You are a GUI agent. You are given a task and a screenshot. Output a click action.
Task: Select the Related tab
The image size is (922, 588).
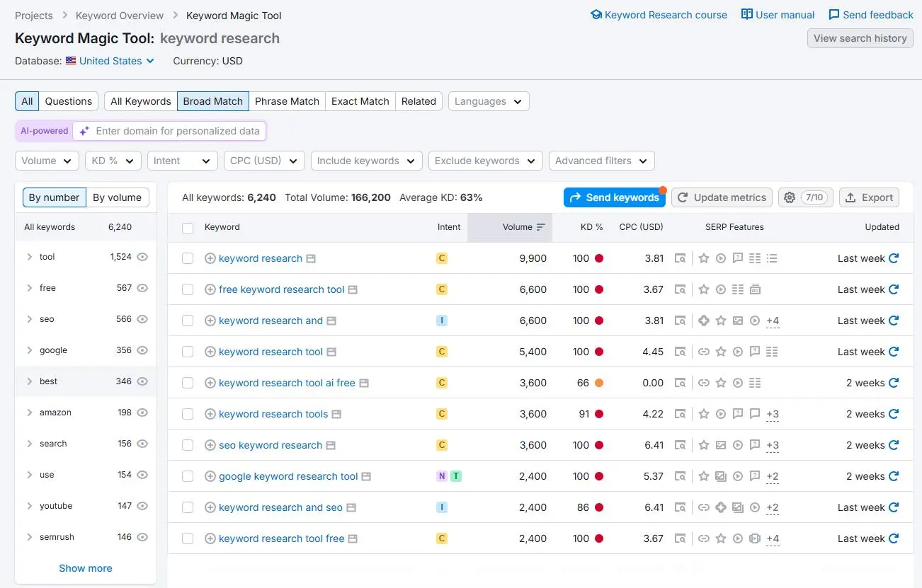(419, 101)
